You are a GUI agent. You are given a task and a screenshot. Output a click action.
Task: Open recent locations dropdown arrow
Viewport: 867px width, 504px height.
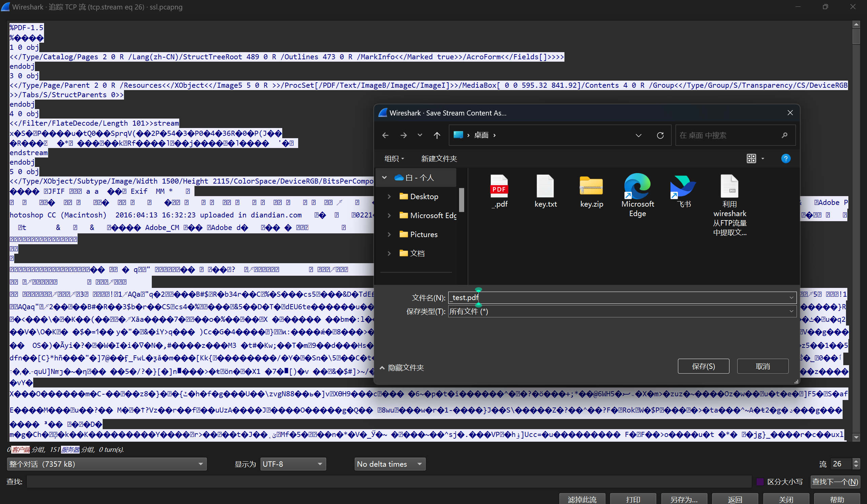click(x=420, y=135)
